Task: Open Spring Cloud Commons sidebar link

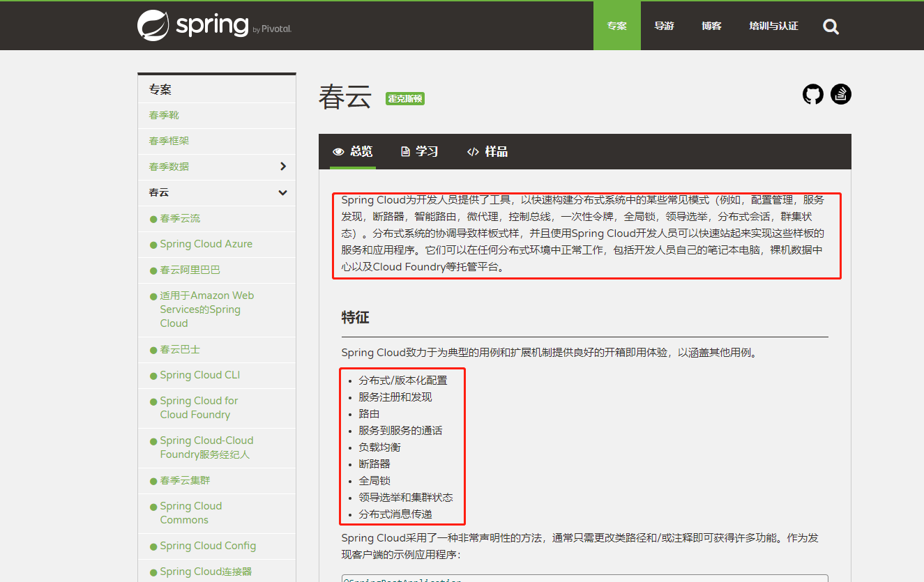Action: point(191,513)
